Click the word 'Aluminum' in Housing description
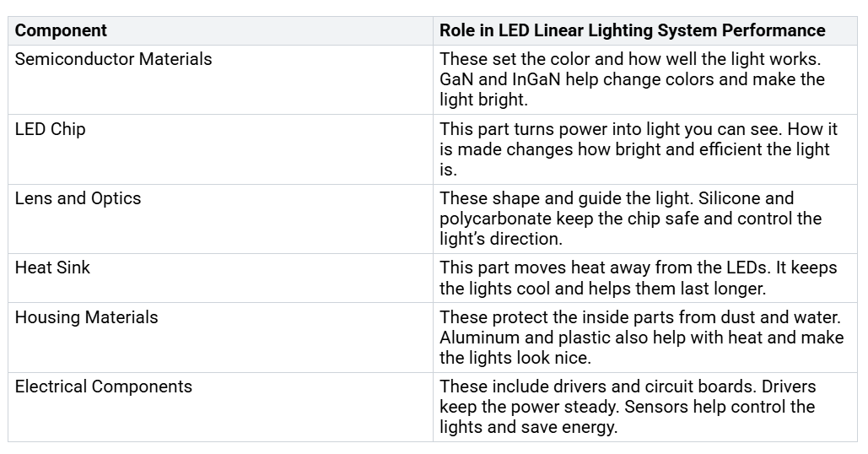The height and width of the screenshot is (454, 868). pos(477,338)
